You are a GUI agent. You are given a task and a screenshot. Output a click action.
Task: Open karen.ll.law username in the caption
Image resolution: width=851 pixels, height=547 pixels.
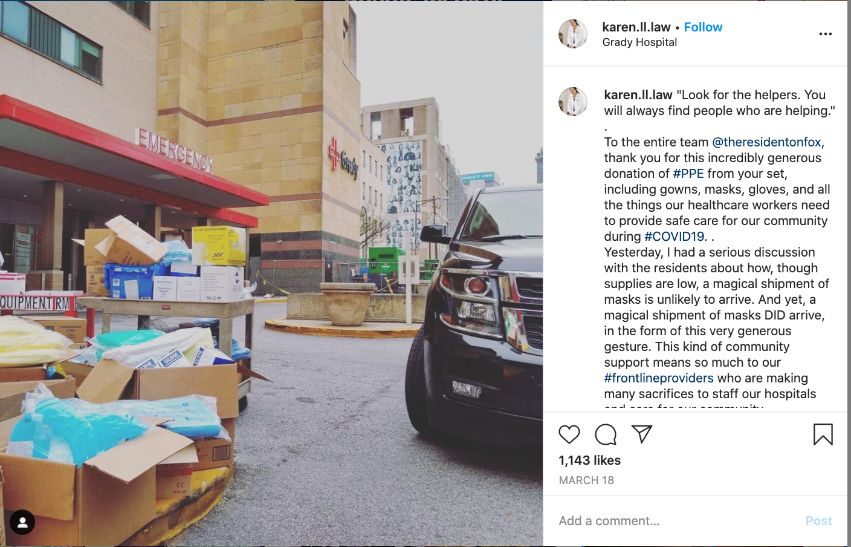(638, 95)
